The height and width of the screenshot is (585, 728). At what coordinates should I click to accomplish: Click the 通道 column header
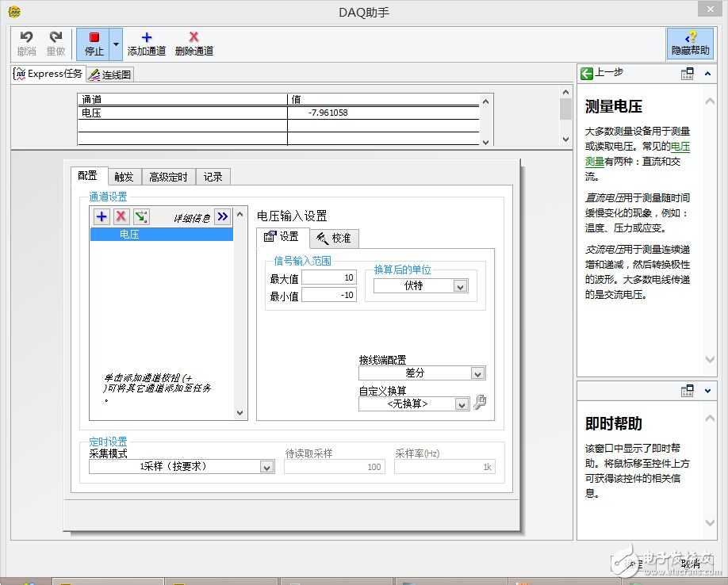coord(182,99)
